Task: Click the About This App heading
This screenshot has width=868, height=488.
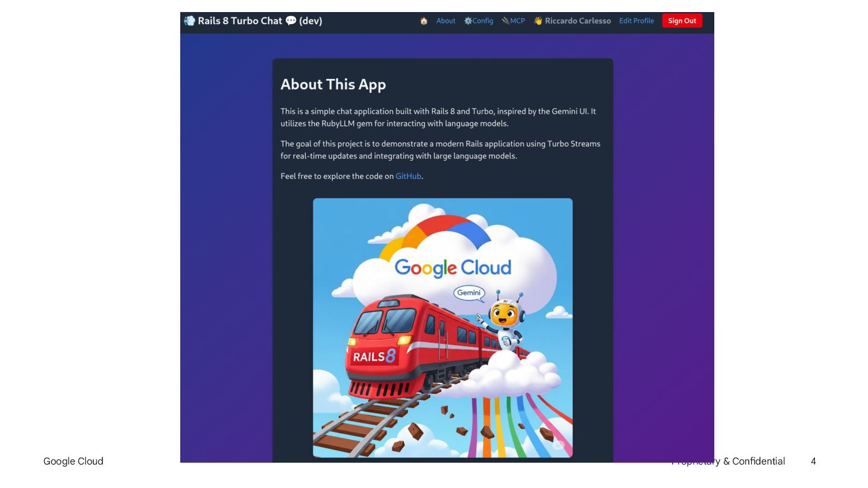Action: point(333,85)
